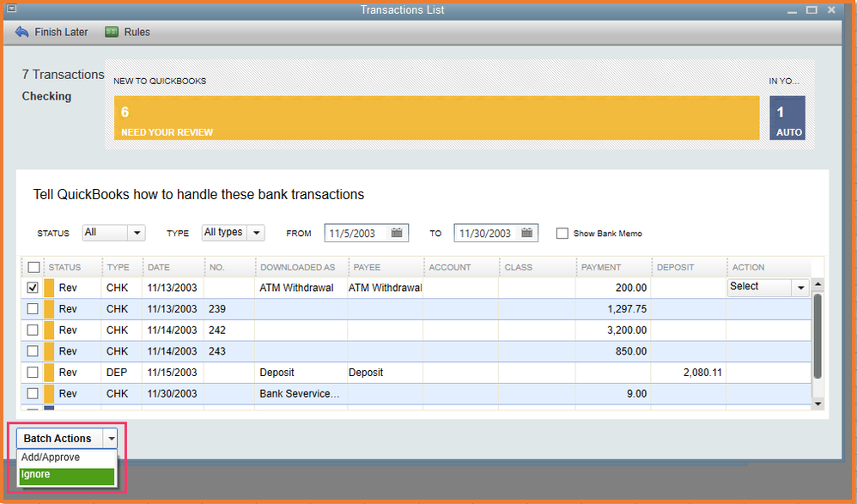Sort by the PAYMENT column header
Viewport: 857px width, 504px height.
(600, 267)
